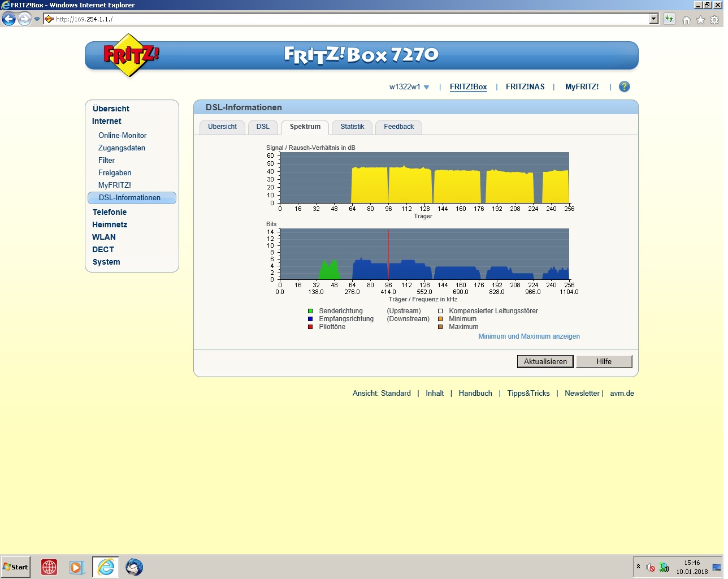This screenshot has width=728, height=579.
Task: Open Zugangsdaten submenu item
Action: (122, 148)
